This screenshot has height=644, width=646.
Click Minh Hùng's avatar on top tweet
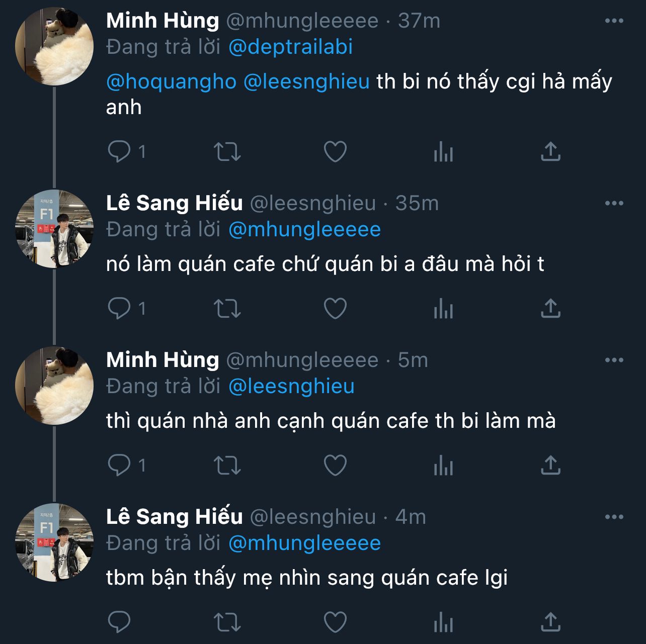point(54,46)
